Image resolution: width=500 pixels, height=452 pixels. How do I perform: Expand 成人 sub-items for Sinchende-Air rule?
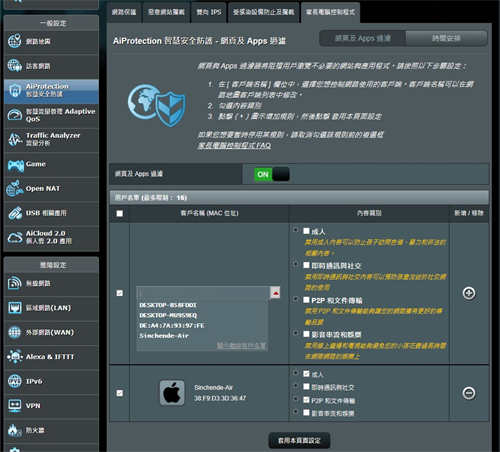(x=296, y=373)
